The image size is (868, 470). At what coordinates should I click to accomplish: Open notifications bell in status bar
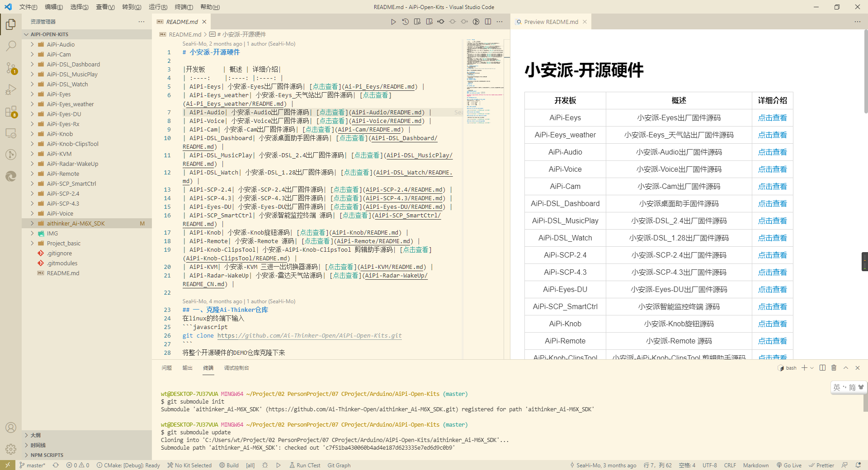(x=858, y=465)
